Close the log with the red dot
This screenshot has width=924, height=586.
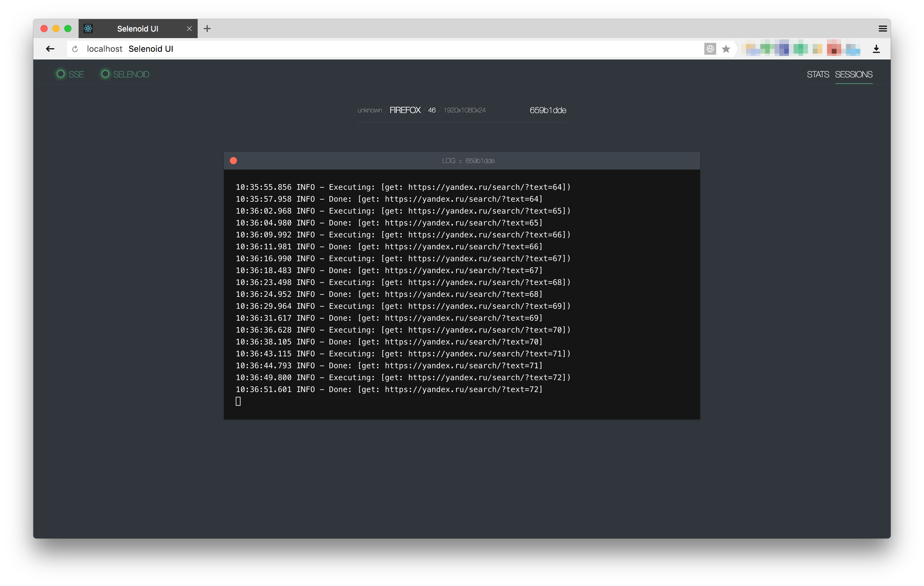click(x=233, y=161)
